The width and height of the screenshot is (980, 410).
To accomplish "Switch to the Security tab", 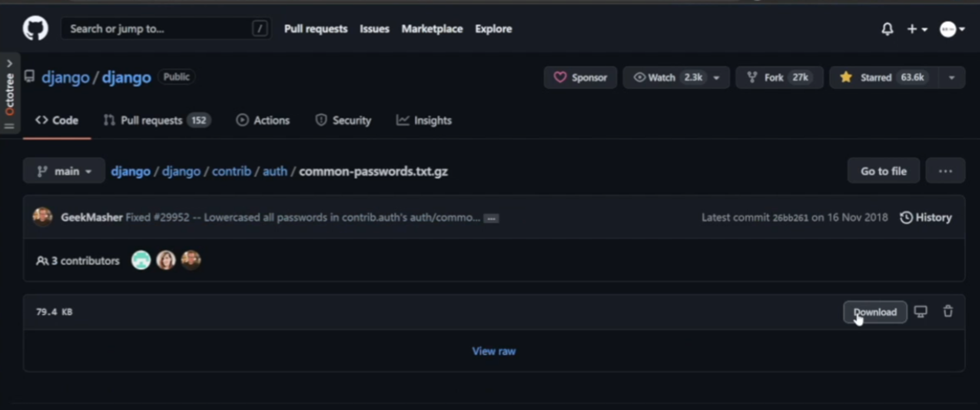I will [343, 120].
